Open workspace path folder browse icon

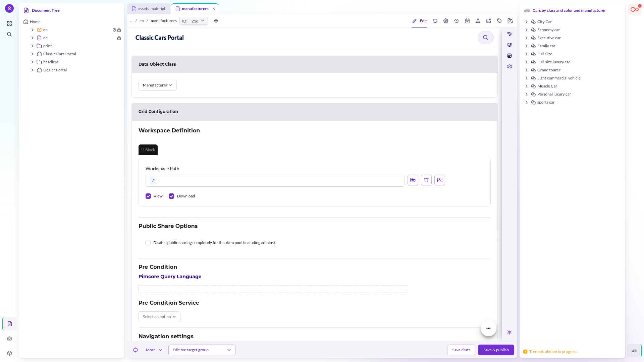click(413, 180)
